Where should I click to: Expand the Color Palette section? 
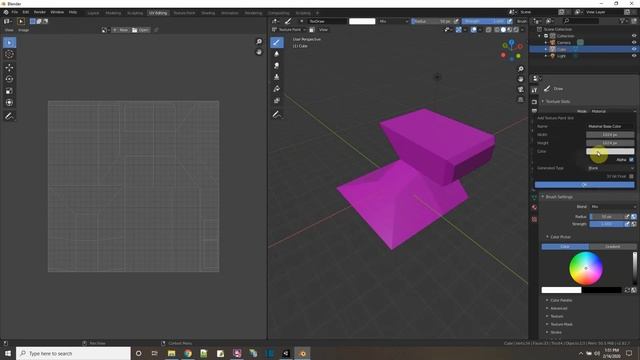(560, 300)
